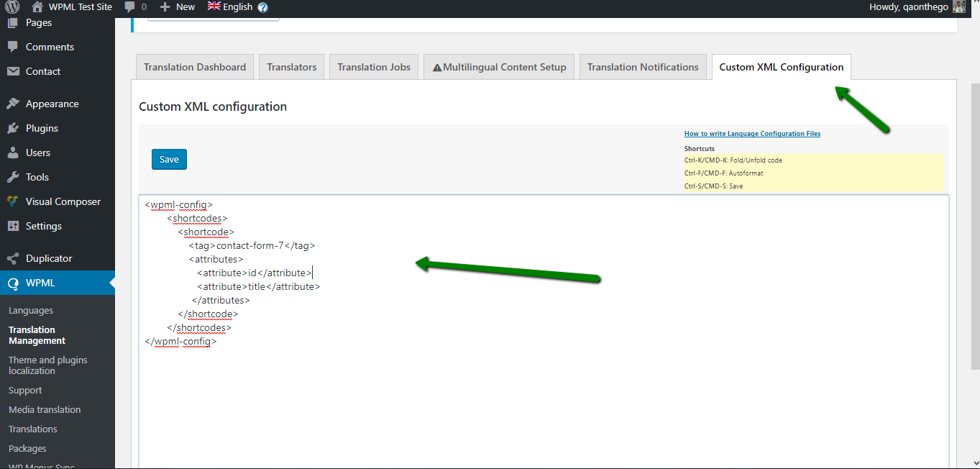Click the Contact envelope icon
The width and height of the screenshot is (980, 469).
13,71
